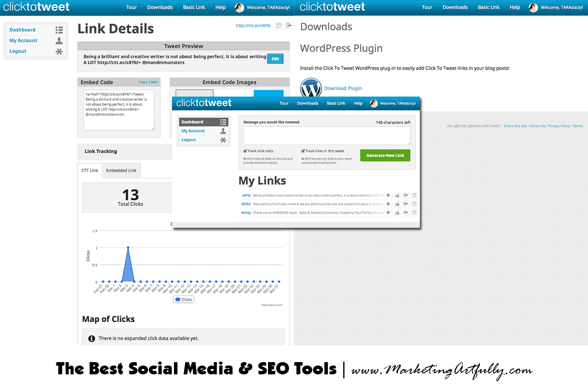The image size is (588, 392).
Task: Click the copy icon beside the ctt.ec/c8Ykl URL on Link Details
Action: 278,25
